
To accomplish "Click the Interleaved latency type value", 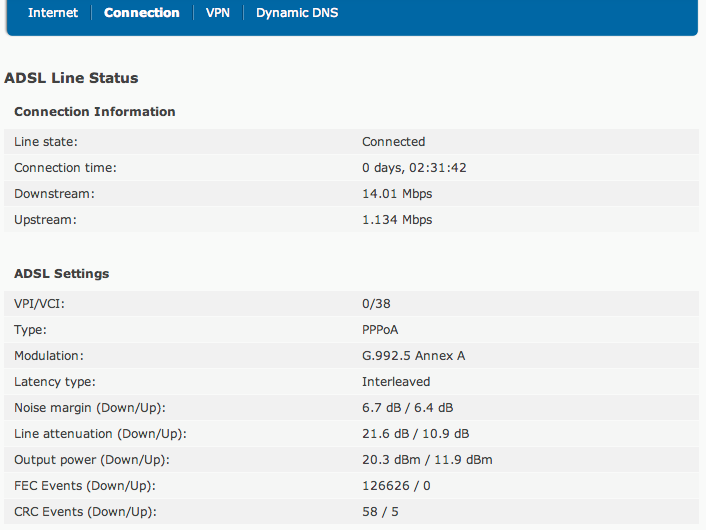I will [396, 382].
